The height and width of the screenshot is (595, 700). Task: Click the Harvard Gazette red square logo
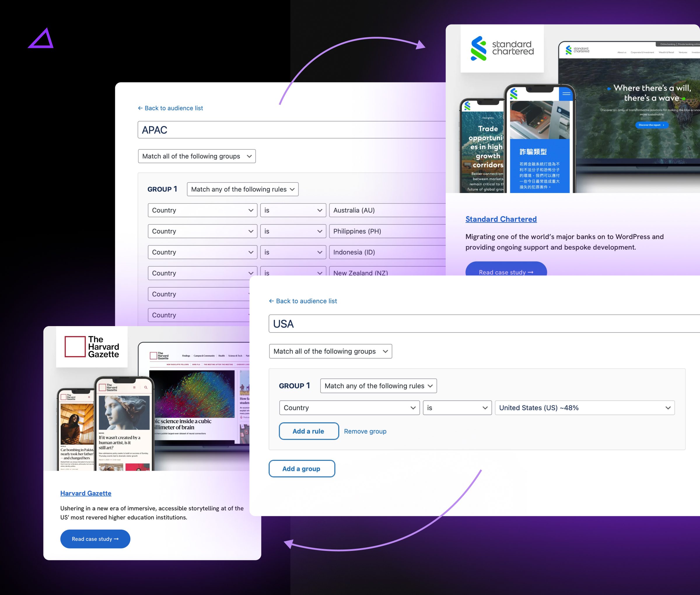[x=75, y=347]
